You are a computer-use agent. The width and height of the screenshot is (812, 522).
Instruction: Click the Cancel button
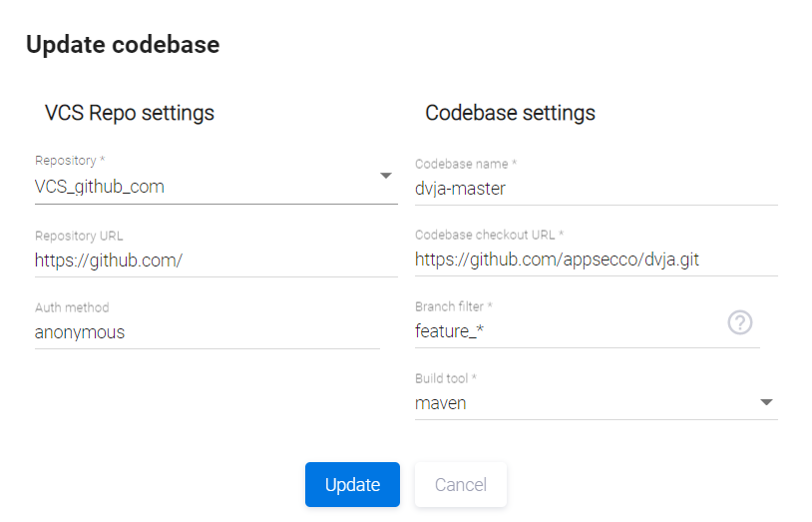(x=461, y=485)
